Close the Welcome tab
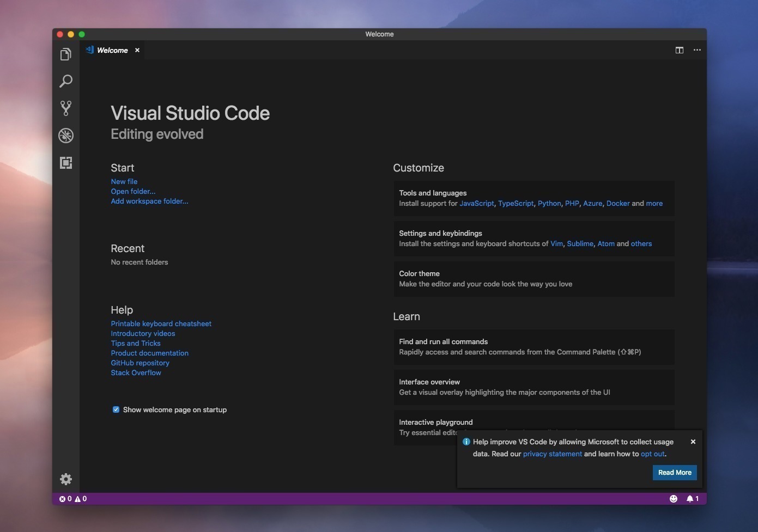The height and width of the screenshot is (532, 758). coord(137,50)
